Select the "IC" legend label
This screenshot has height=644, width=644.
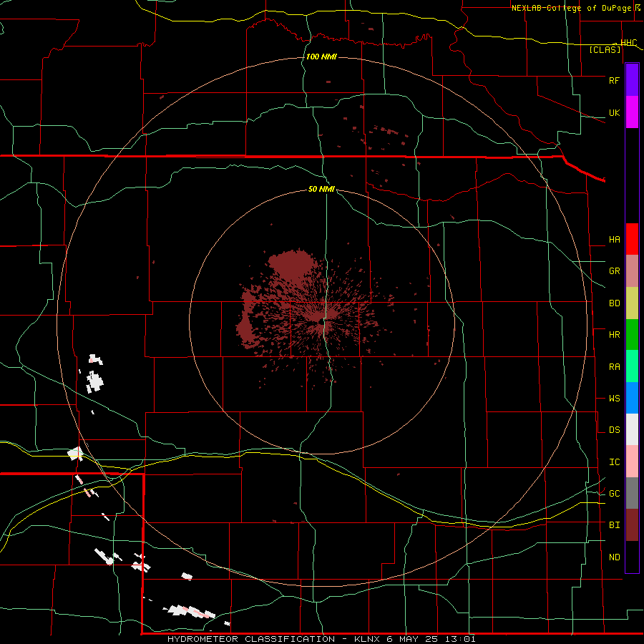[614, 462]
